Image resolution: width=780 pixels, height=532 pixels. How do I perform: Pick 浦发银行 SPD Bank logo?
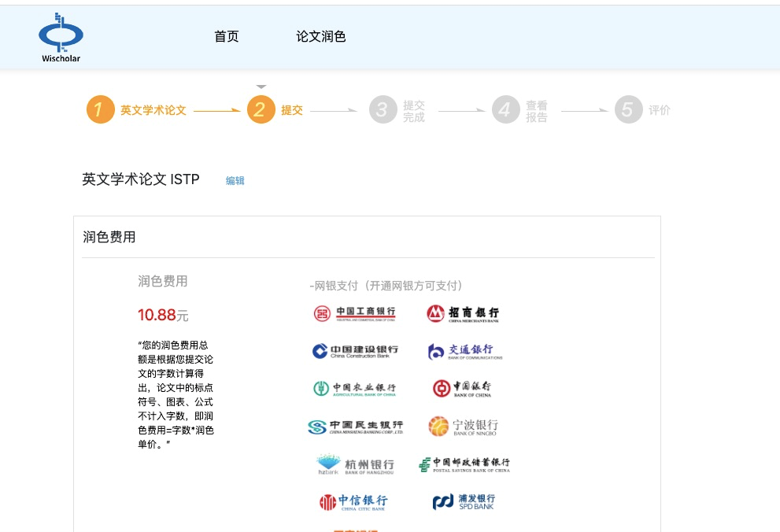click(x=464, y=501)
